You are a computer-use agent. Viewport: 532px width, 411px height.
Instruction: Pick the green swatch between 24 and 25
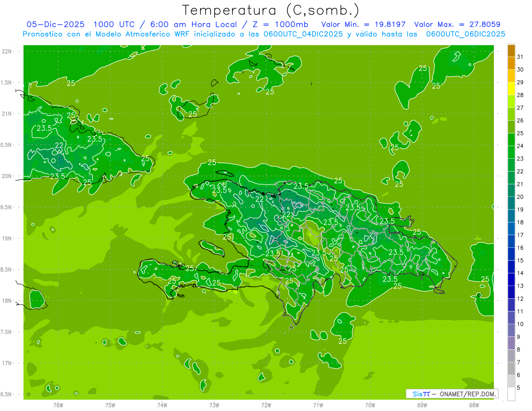click(511, 140)
